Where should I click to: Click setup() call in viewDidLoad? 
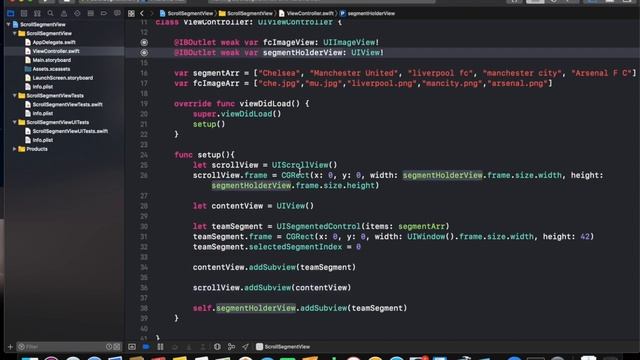(209, 124)
